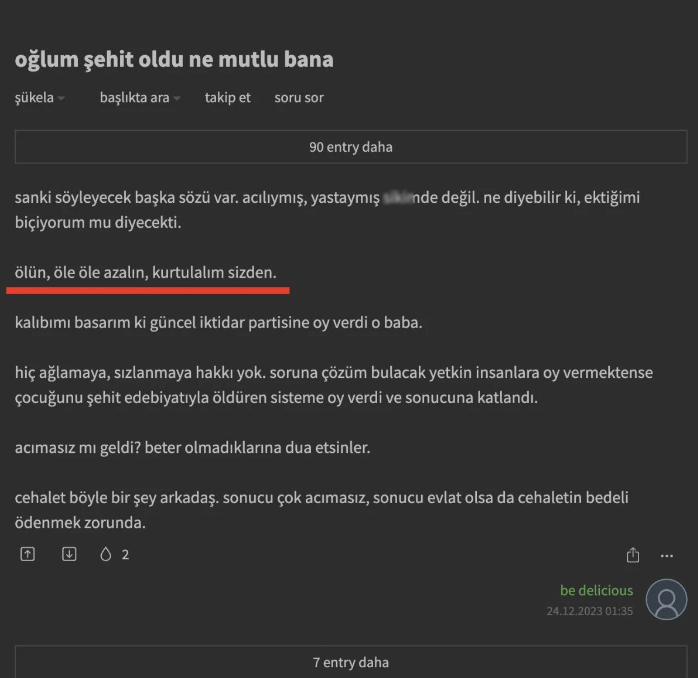Expand the şükela sorting dropdown
The image size is (698, 678).
coord(40,97)
